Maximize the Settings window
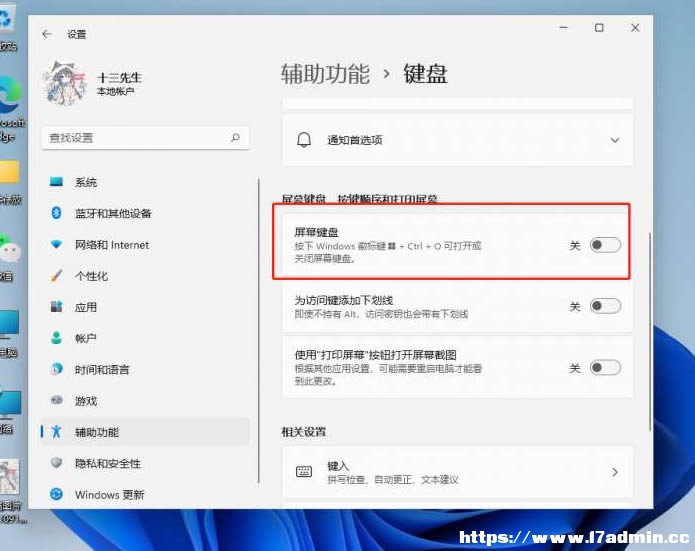The width and height of the screenshot is (695, 551). [599, 27]
